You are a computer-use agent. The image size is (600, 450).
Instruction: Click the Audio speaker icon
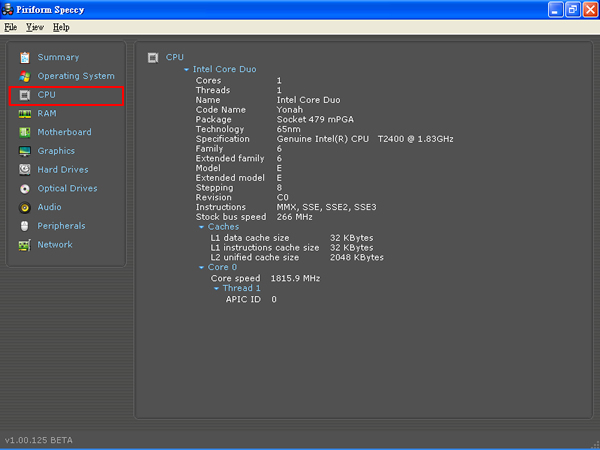[25, 207]
